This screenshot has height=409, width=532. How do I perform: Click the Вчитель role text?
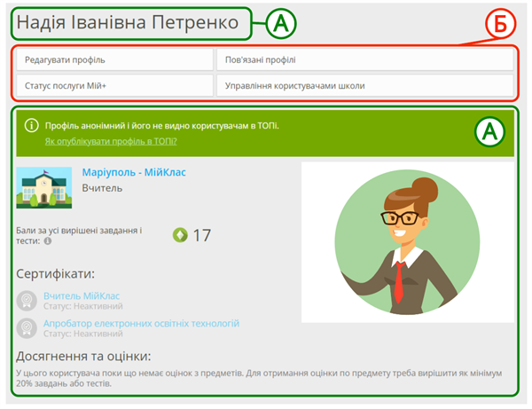click(x=102, y=188)
